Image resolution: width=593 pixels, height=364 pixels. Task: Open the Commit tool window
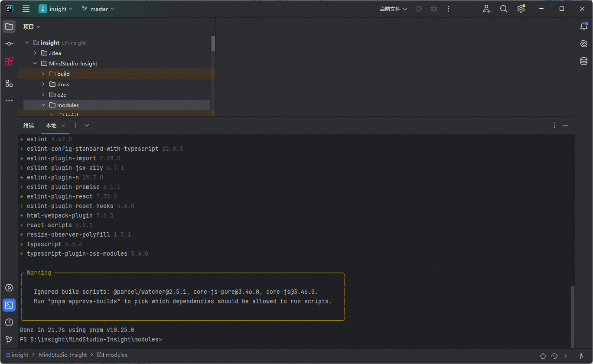coord(9,44)
